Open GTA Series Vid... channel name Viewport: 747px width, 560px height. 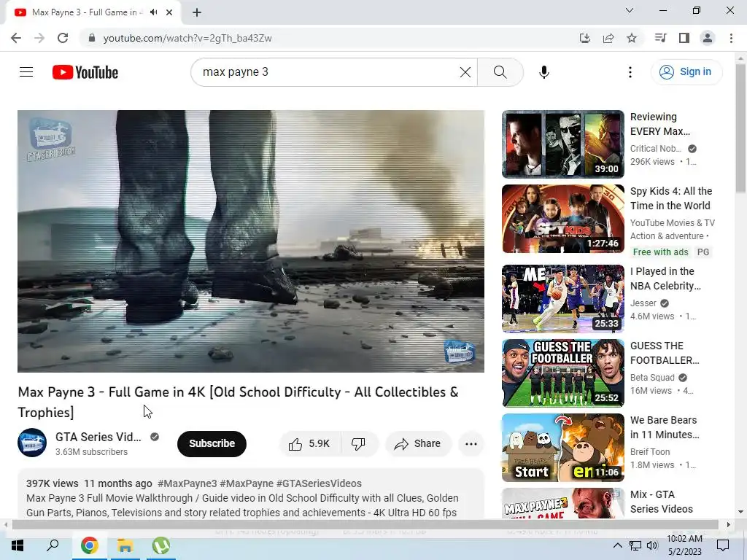pos(98,437)
